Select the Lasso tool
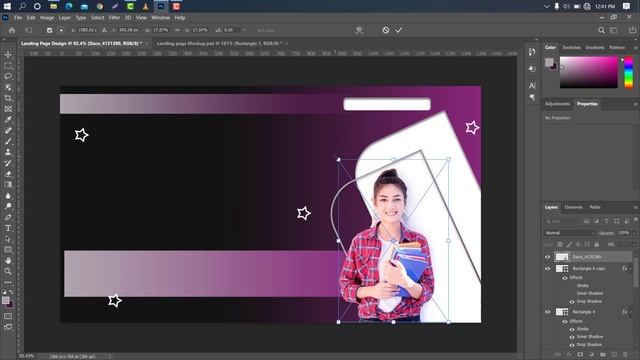 pyautogui.click(x=8, y=76)
